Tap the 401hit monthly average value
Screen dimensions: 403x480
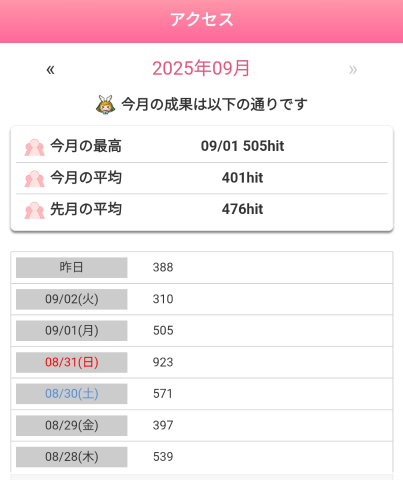click(x=242, y=178)
